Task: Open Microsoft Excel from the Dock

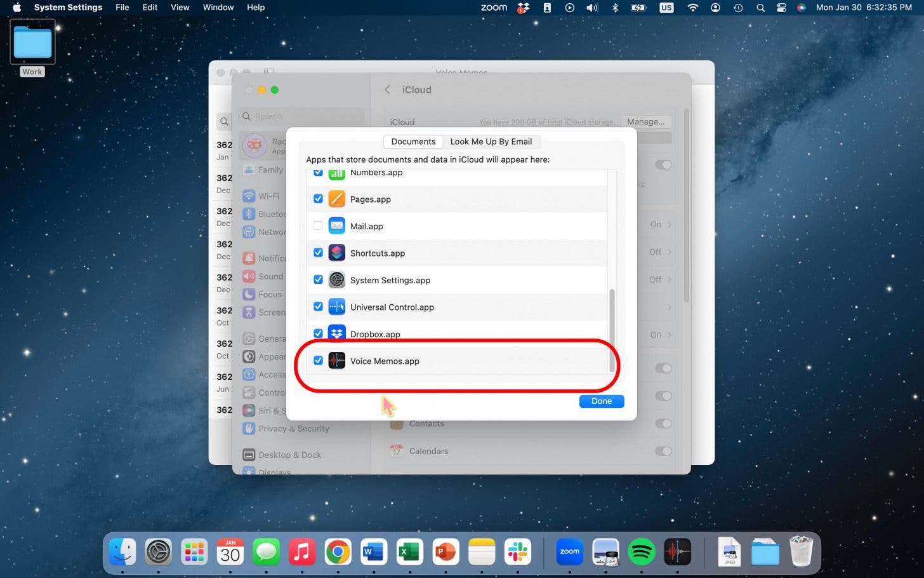Action: 409,552
